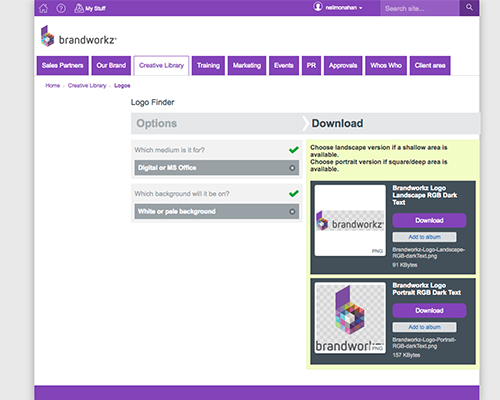Follow the Logos breadcrumb link
The height and width of the screenshot is (400, 500).
(x=122, y=86)
